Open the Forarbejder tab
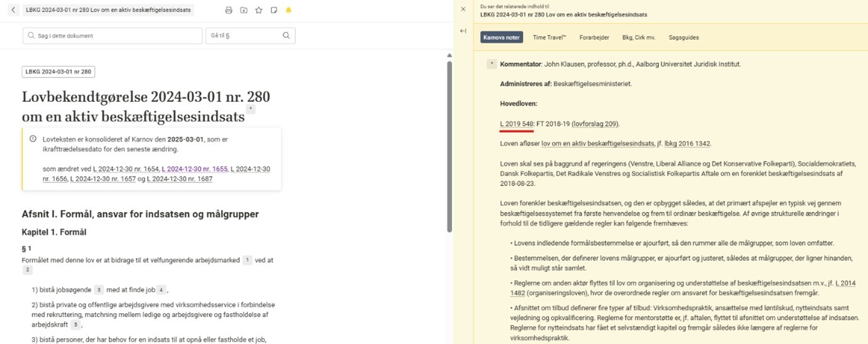868x344 pixels. pyautogui.click(x=594, y=38)
